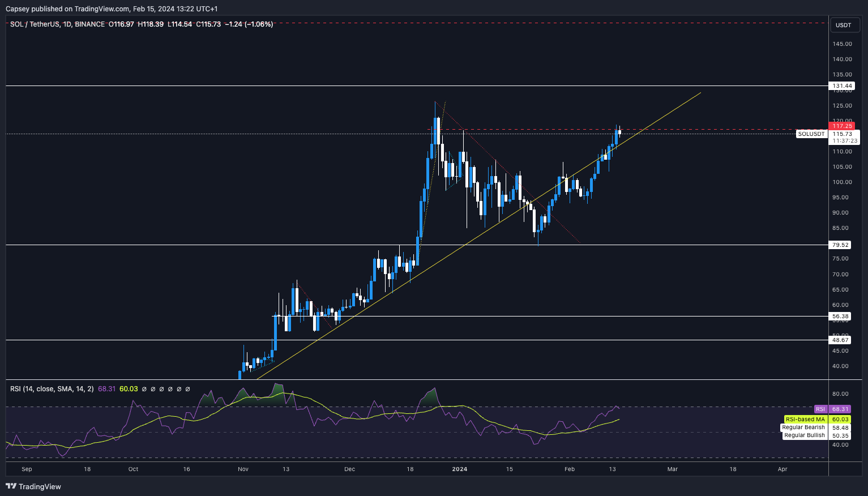Click the Mar marker on time axis
The height and width of the screenshot is (496, 868).
click(672, 469)
